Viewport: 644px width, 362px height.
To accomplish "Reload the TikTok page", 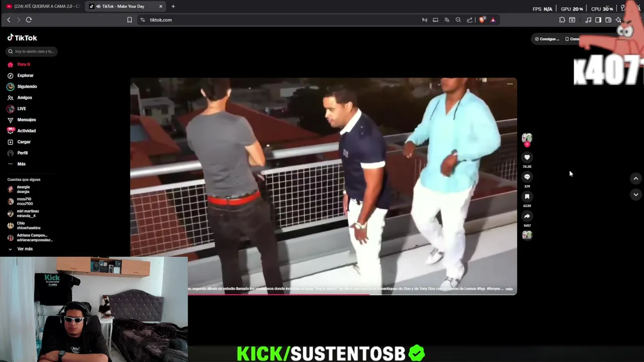I will pyautogui.click(x=29, y=20).
